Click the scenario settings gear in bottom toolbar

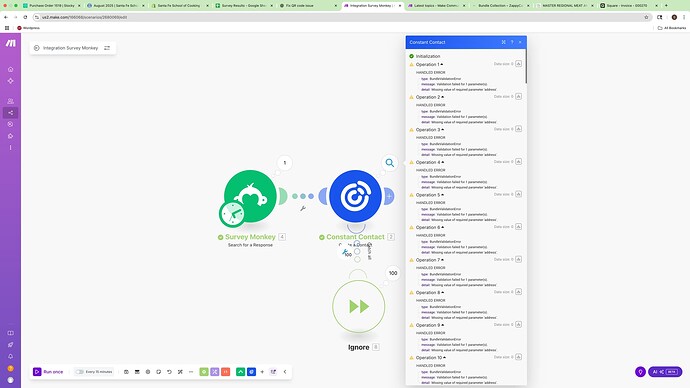148,372
